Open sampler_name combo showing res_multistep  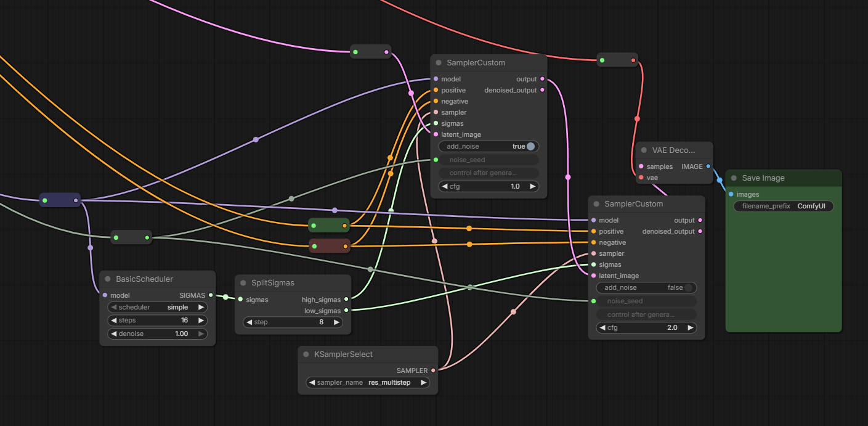(x=368, y=382)
